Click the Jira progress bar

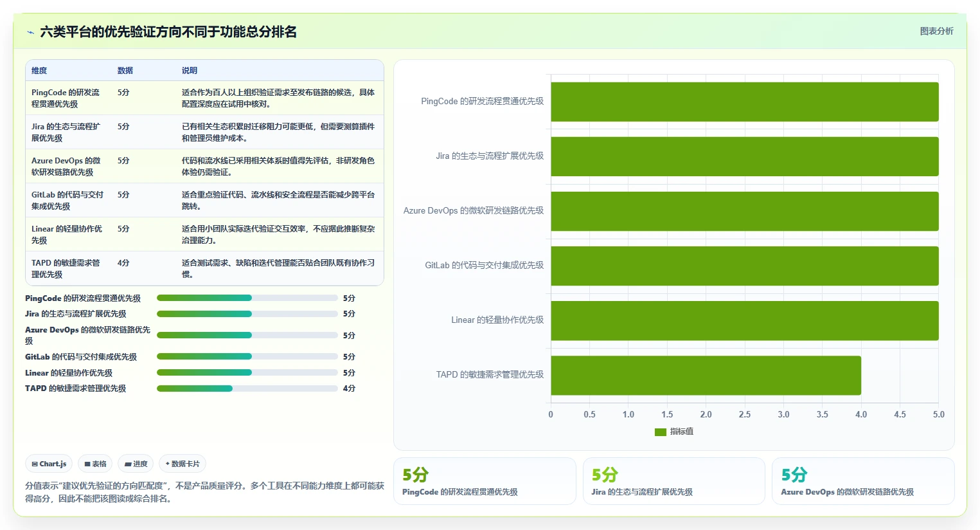[247, 314]
